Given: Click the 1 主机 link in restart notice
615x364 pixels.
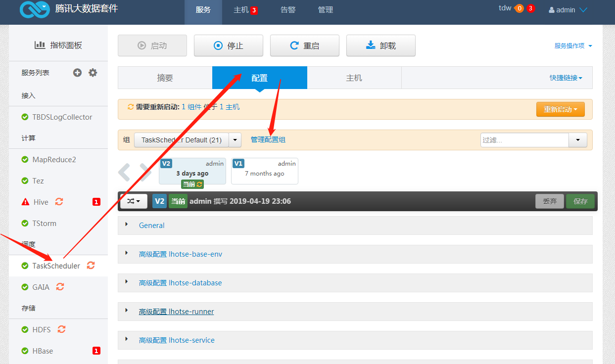Looking at the screenshot, I should (230, 107).
